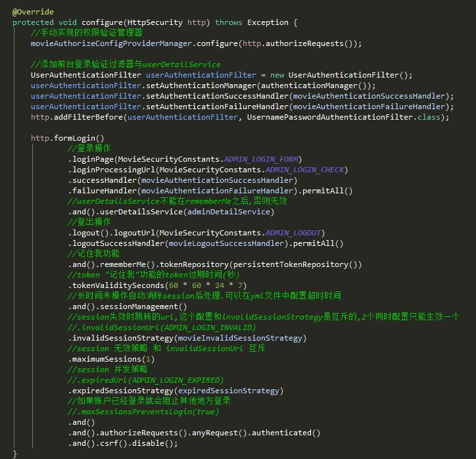This screenshot has width=476, height=459.
Task: Click commented //.maxSessionsPreventsLogin(true) line
Action: click(x=143, y=412)
